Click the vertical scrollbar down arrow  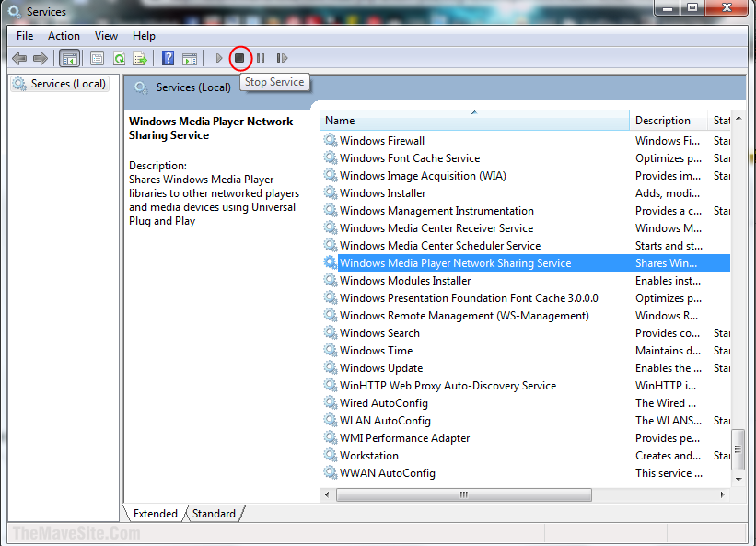(x=739, y=479)
